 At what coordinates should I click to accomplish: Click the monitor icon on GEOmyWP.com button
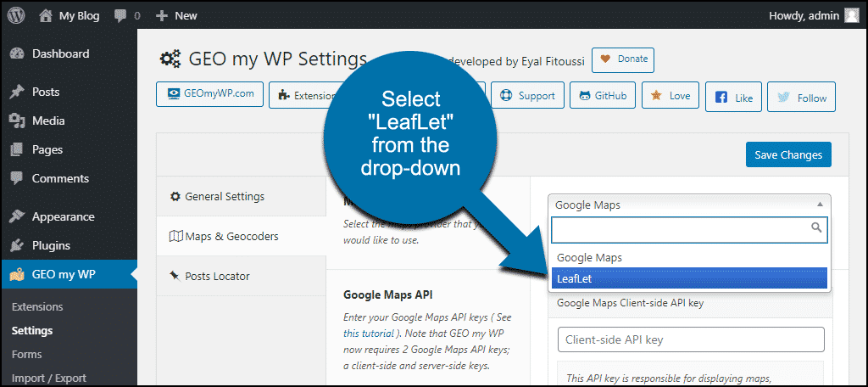coord(173,93)
